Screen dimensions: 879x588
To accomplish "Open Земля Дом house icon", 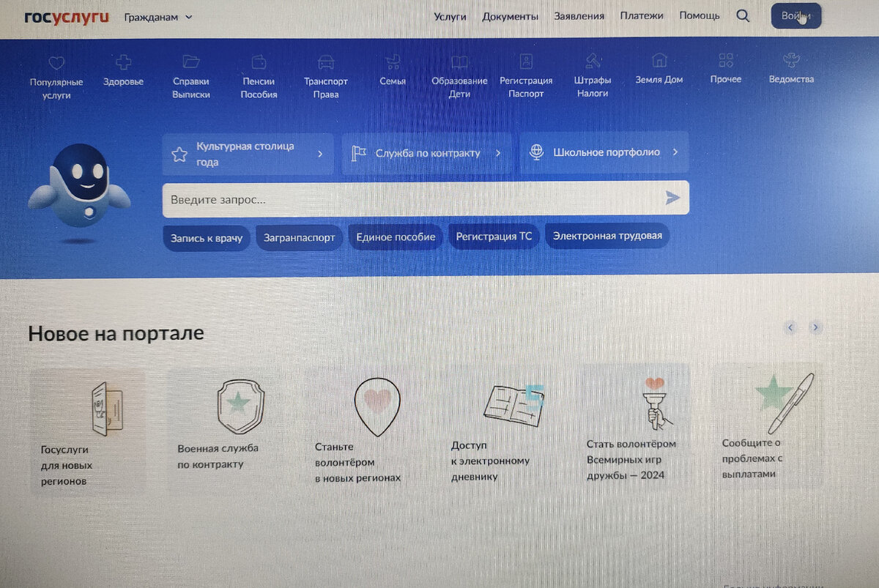I will (659, 60).
